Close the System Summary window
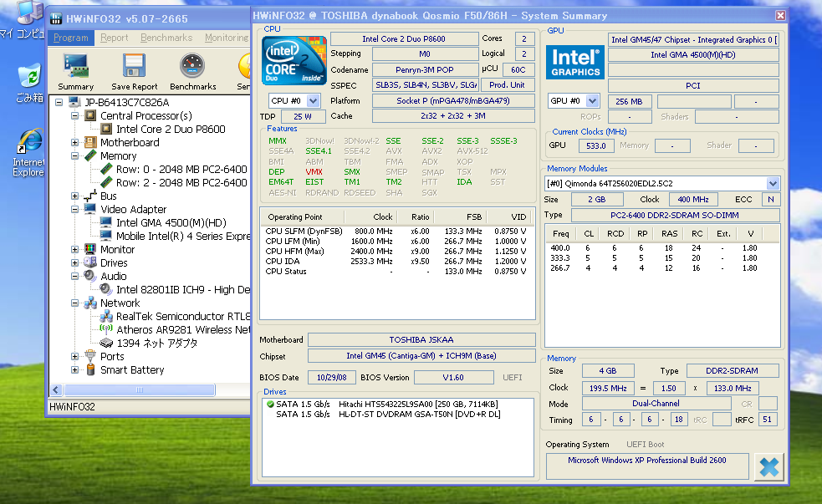This screenshot has height=504, width=822. pyautogui.click(x=780, y=16)
